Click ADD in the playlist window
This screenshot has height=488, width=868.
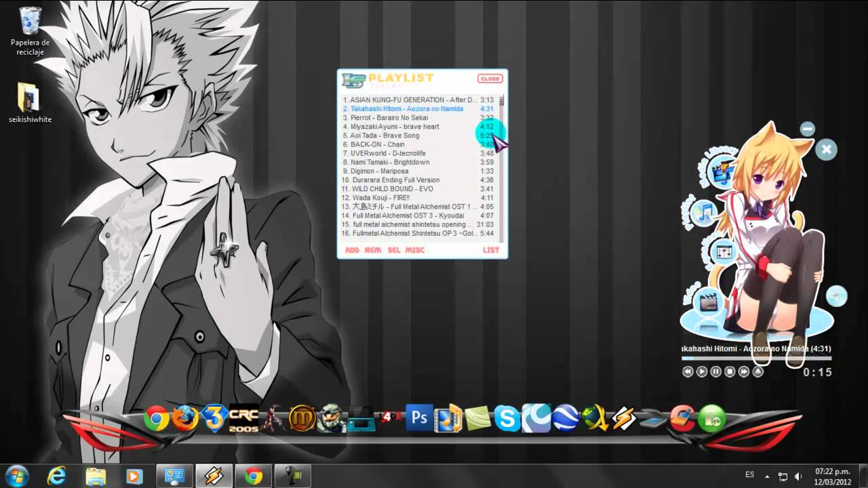coord(352,250)
